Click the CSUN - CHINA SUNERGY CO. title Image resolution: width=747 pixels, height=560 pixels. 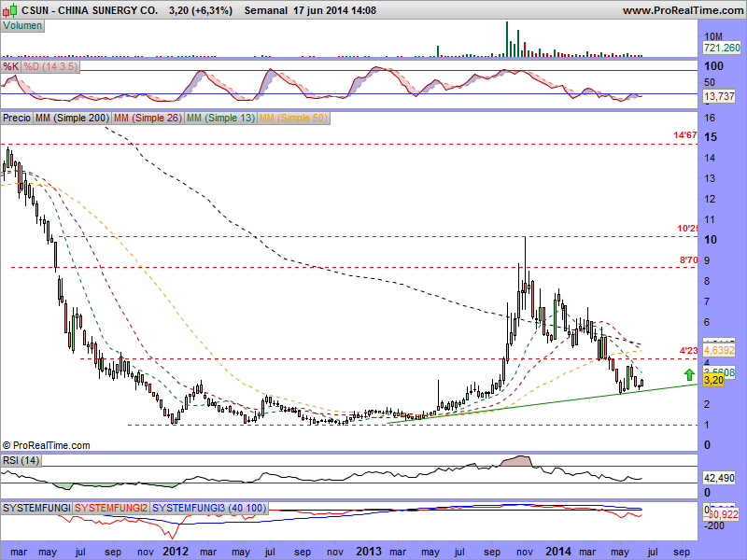pyautogui.click(x=90, y=10)
